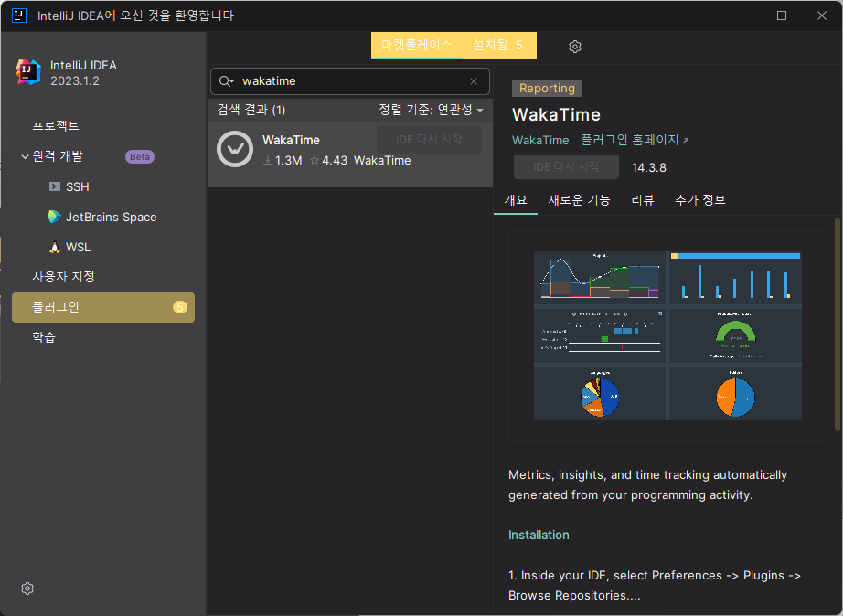Select 플러그인 in the sidebar
The width and height of the screenshot is (843, 616).
[x=103, y=307]
